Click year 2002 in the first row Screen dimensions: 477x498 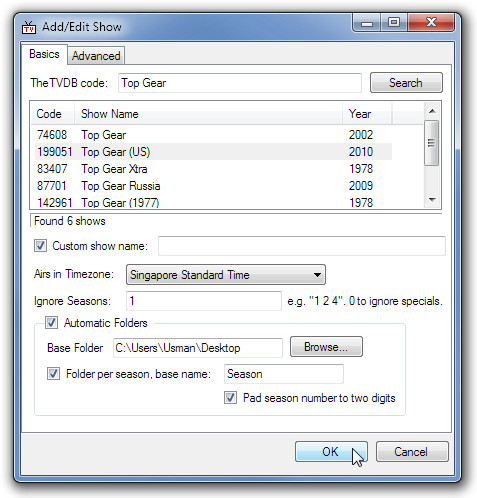tap(361, 135)
